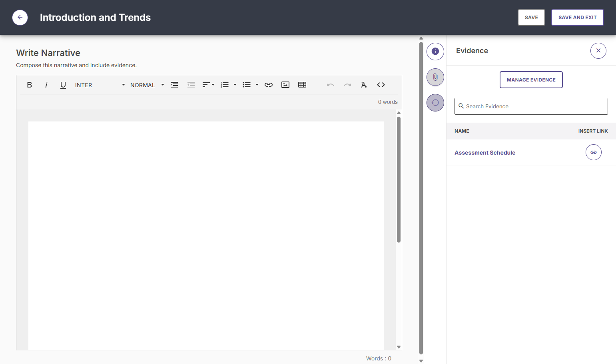This screenshot has height=364, width=616.
Task: Clear text formatting
Action: (x=364, y=85)
